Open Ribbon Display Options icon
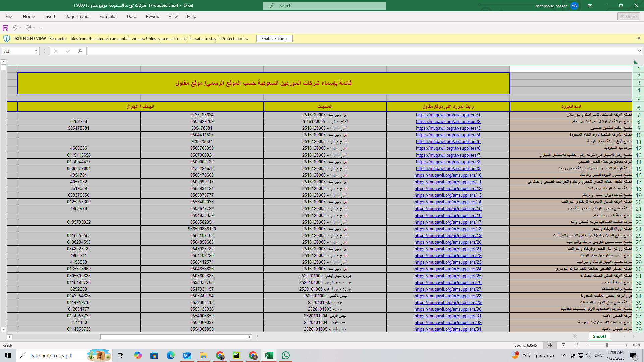Viewport: 644px width, 362px height. tap(590, 5)
